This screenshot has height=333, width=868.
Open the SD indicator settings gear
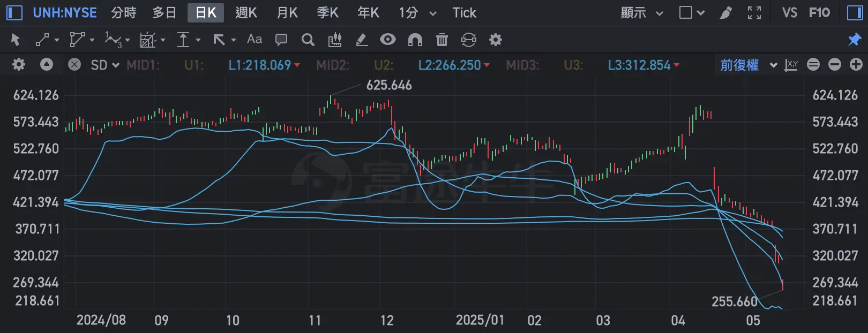coord(19,65)
